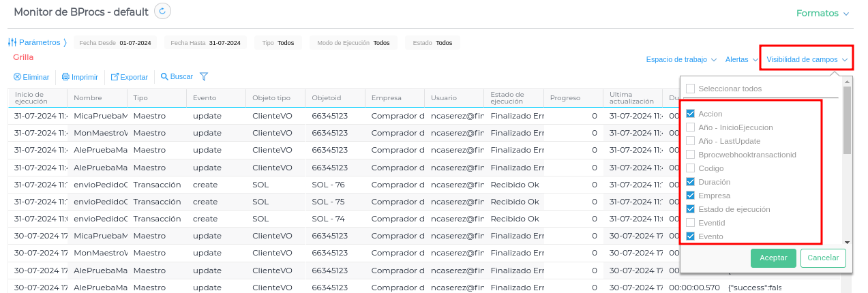Click the Exportar toolbar button

(130, 77)
